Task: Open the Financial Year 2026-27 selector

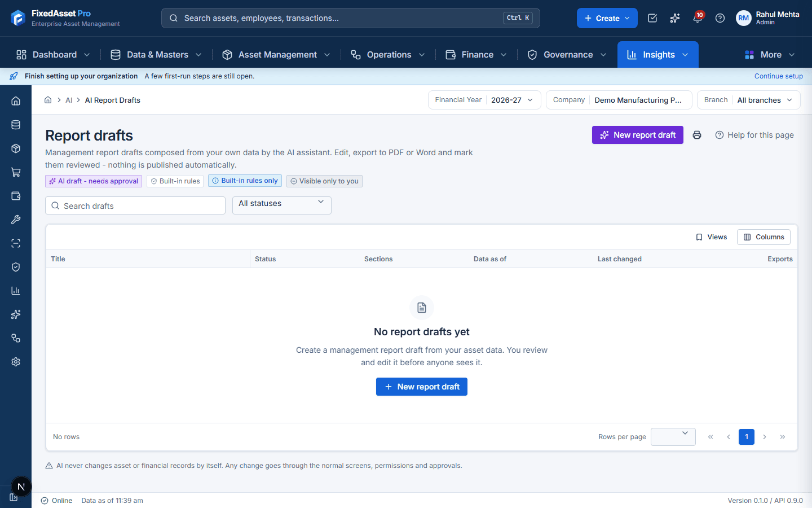Action: 484,100
